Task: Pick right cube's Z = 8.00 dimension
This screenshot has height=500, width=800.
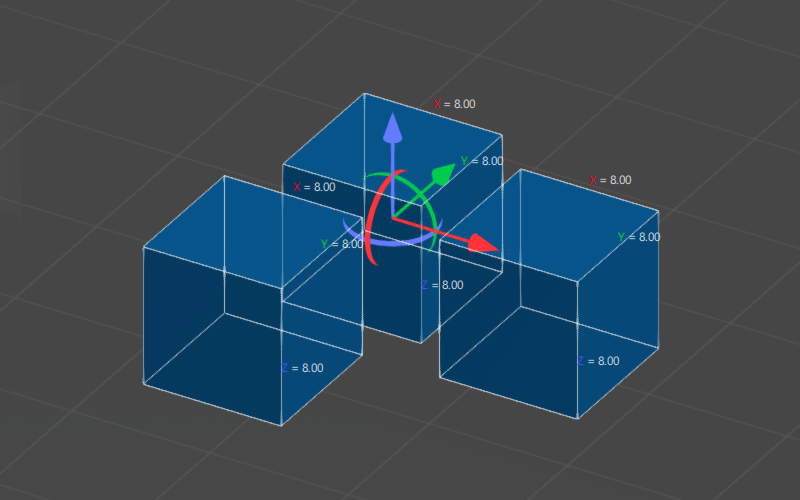Action: [x=598, y=361]
